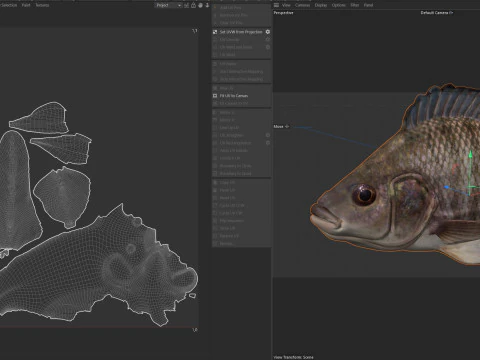
Task: Click the UV Weld command
Action: point(228,54)
